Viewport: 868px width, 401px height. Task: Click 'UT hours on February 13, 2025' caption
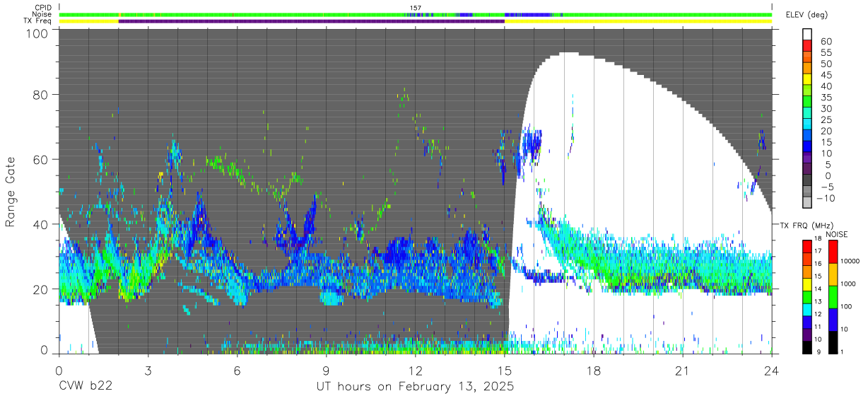pos(414,387)
